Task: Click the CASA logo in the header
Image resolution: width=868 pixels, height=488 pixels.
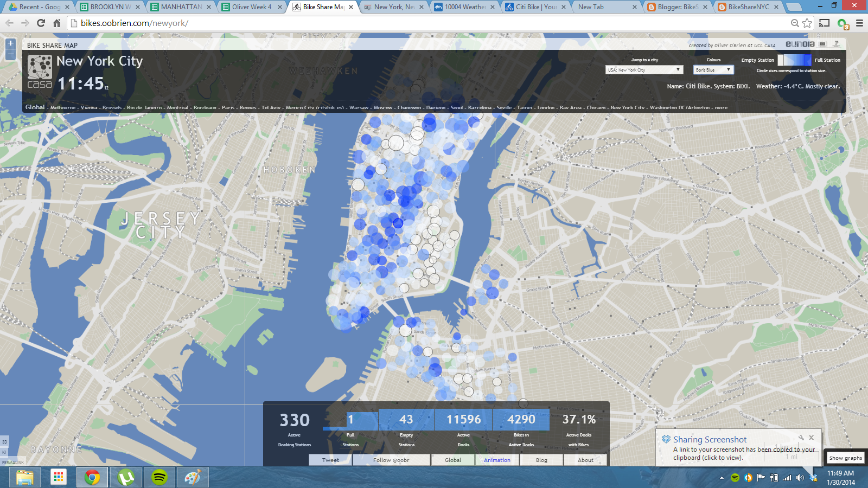Action: (x=40, y=71)
